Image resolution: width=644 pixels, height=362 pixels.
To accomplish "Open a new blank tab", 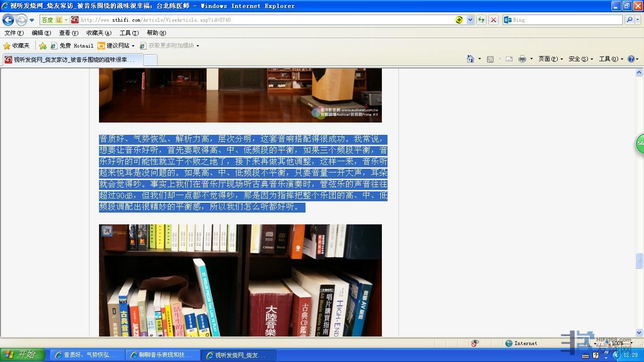I will 150,60.
